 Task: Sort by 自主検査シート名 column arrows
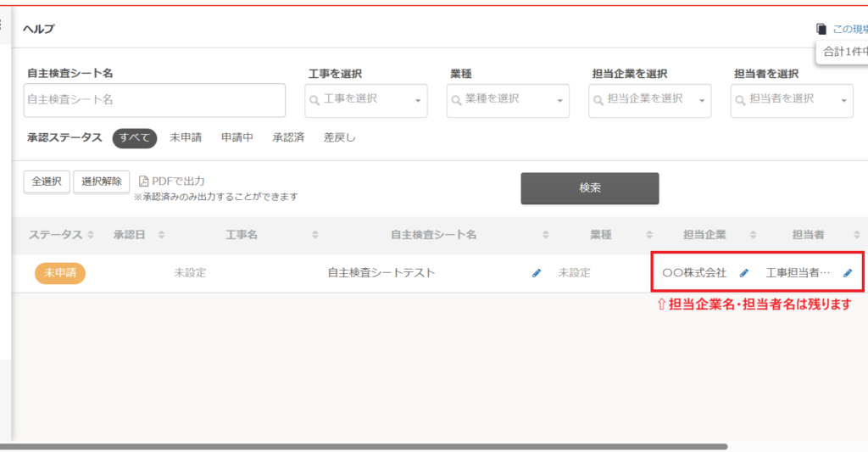coord(546,235)
